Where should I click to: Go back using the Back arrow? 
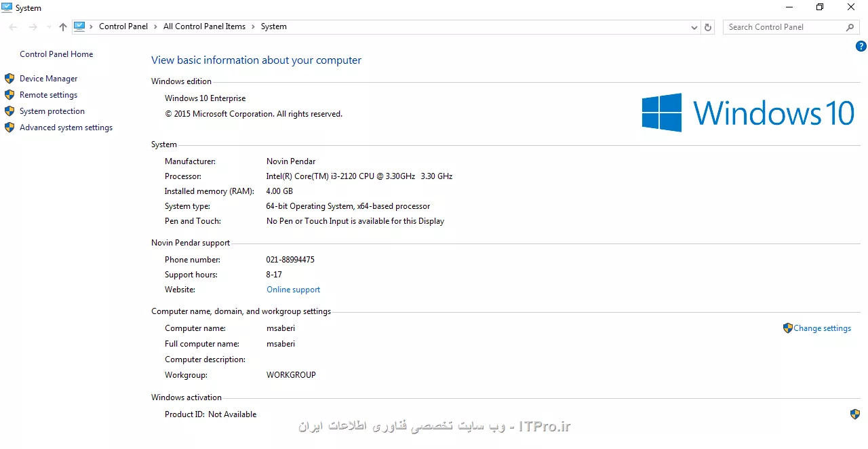click(13, 27)
